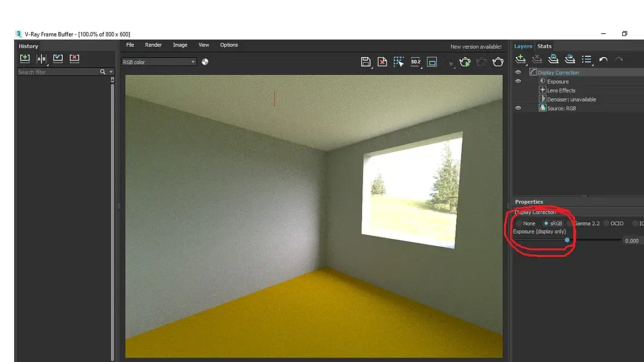
Task: Click the greyed-out stop render teapot
Action: (481, 62)
